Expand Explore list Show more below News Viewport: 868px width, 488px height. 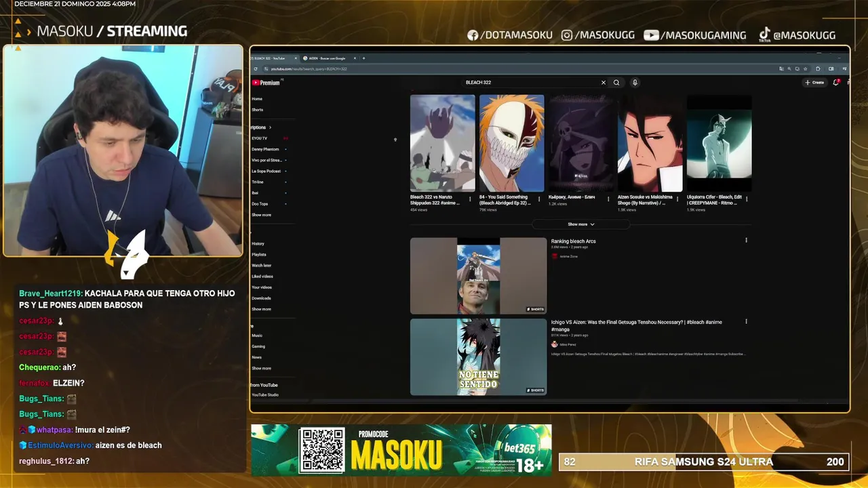261,368
